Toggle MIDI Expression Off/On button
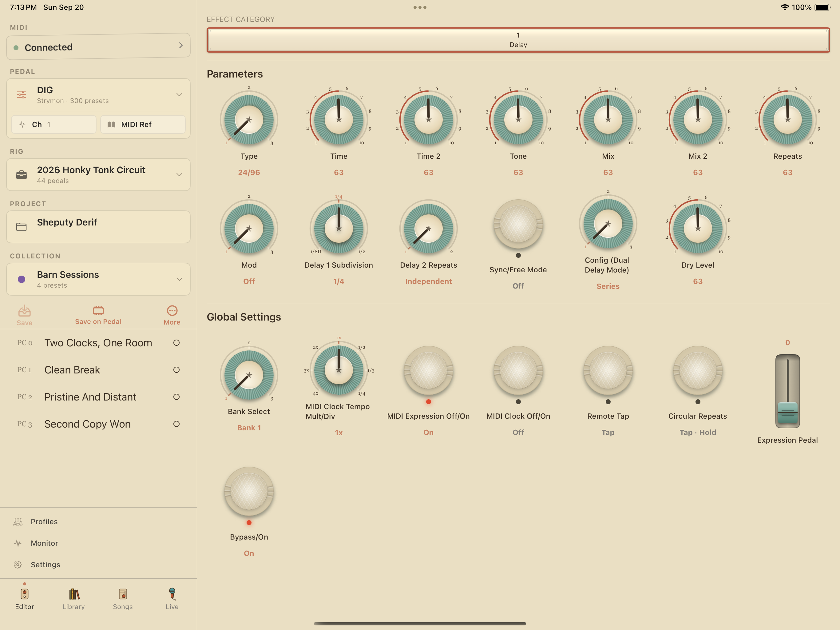This screenshot has height=630, width=840. 428,370
